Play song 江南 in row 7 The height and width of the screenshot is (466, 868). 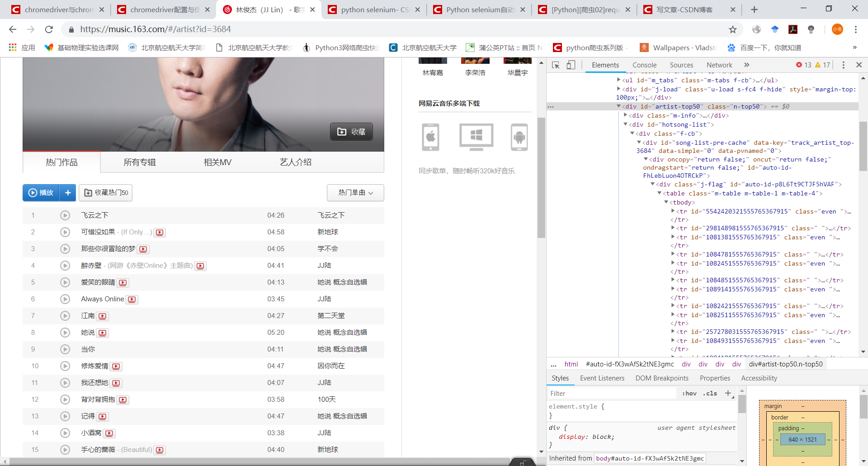point(65,316)
